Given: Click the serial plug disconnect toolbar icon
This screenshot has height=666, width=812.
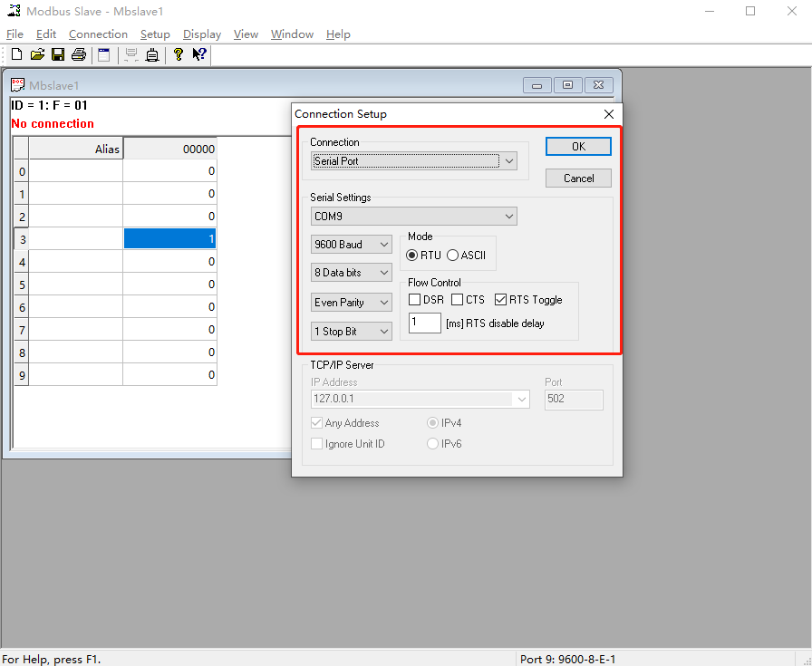Looking at the screenshot, I should (152, 55).
